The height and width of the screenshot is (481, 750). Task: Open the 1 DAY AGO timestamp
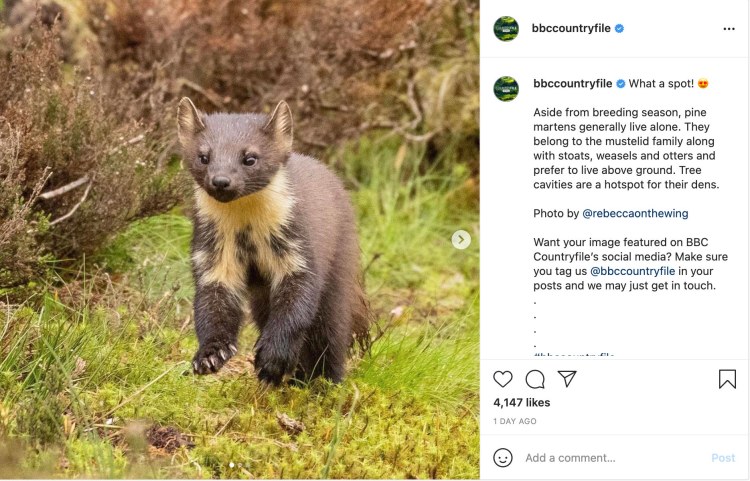(515, 421)
